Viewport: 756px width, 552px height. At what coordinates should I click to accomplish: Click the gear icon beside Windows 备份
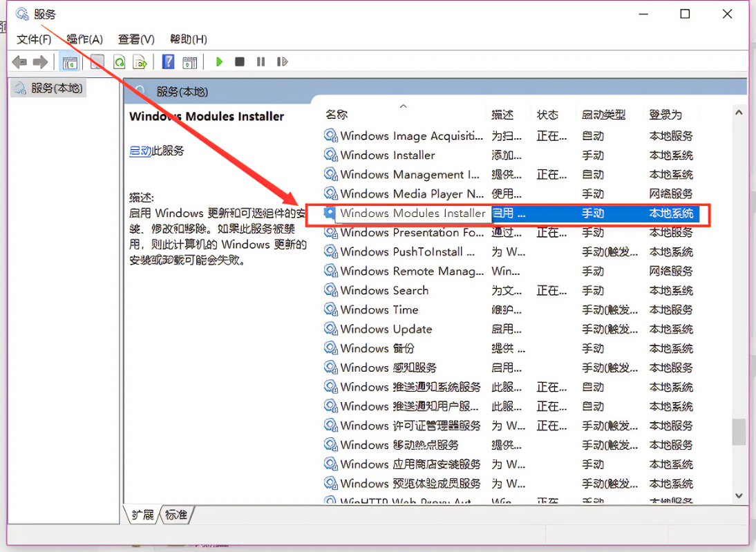click(331, 348)
